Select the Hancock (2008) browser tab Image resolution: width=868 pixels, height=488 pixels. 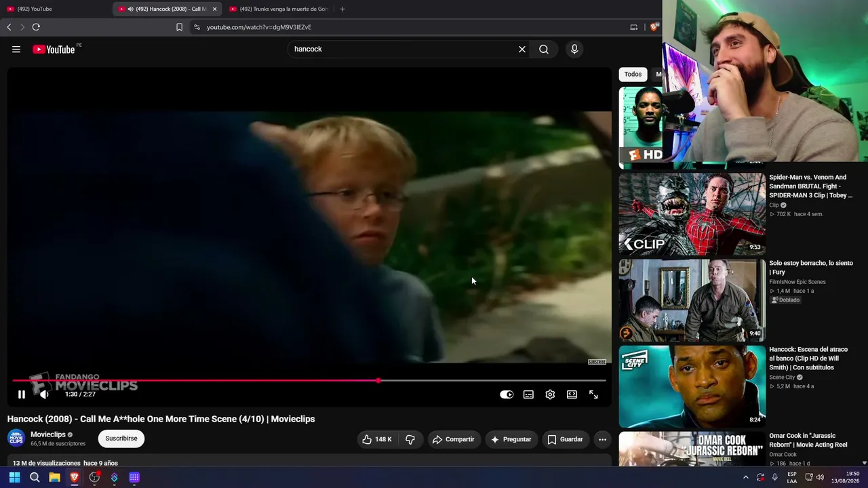point(167,9)
